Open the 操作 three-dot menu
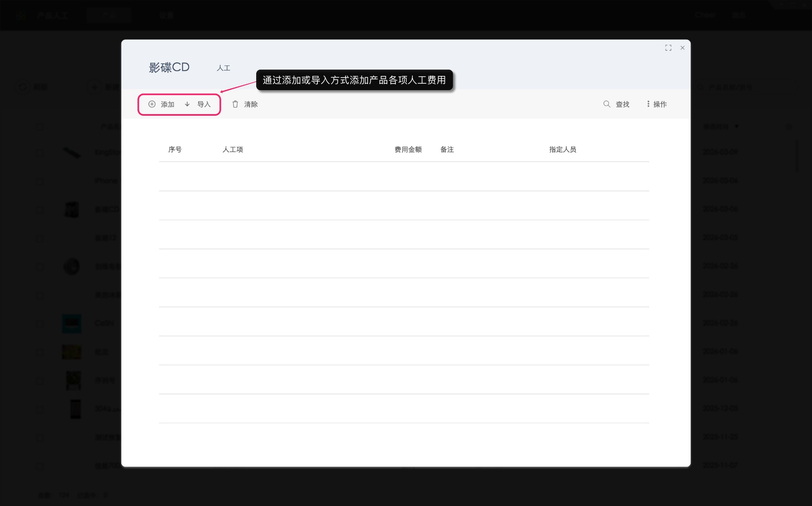 click(648, 104)
